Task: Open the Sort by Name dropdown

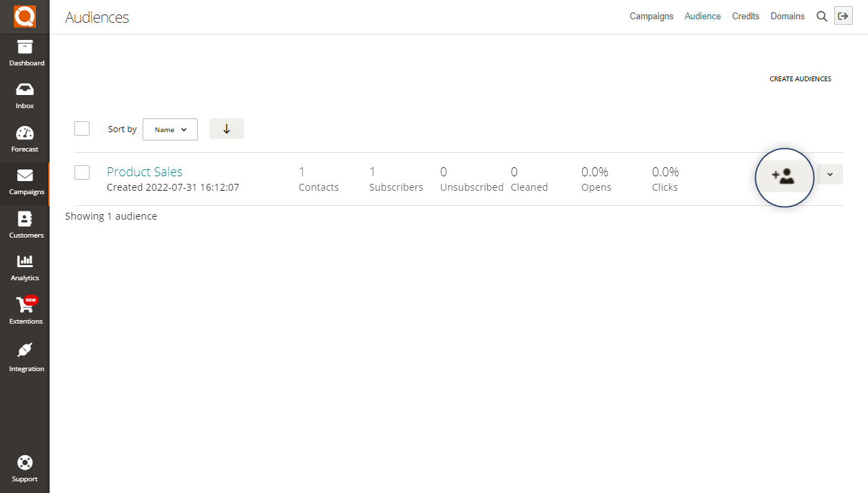Action: click(170, 129)
